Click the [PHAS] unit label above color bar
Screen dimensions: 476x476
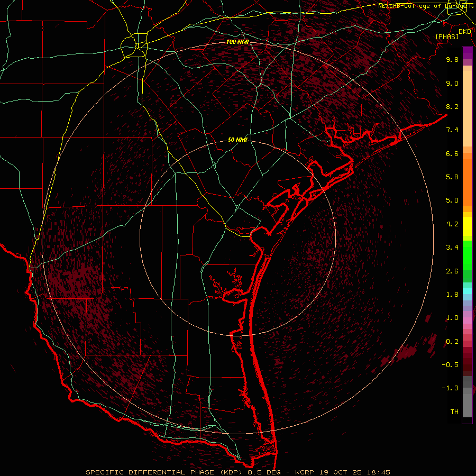(447, 36)
